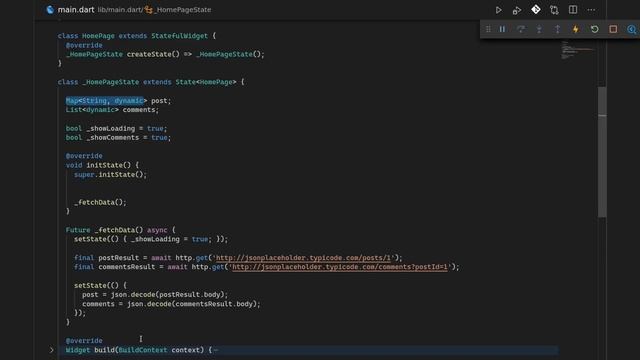
Task: Open the widget inspector magnifier icon
Action: (x=631, y=29)
